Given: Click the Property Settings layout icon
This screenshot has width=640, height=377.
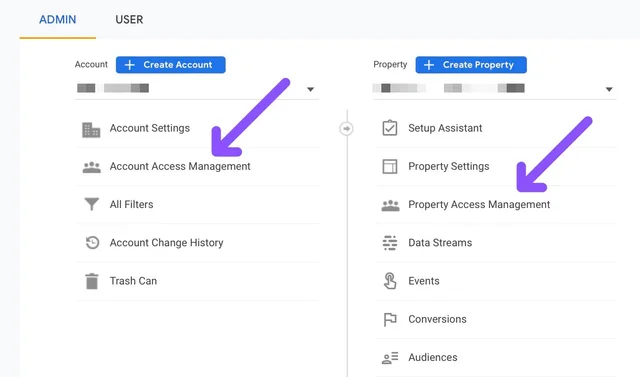Looking at the screenshot, I should tap(390, 166).
